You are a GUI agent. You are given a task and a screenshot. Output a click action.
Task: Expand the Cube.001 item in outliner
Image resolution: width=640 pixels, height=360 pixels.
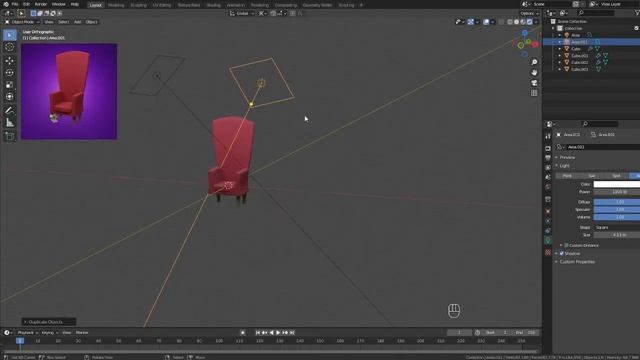pos(560,56)
